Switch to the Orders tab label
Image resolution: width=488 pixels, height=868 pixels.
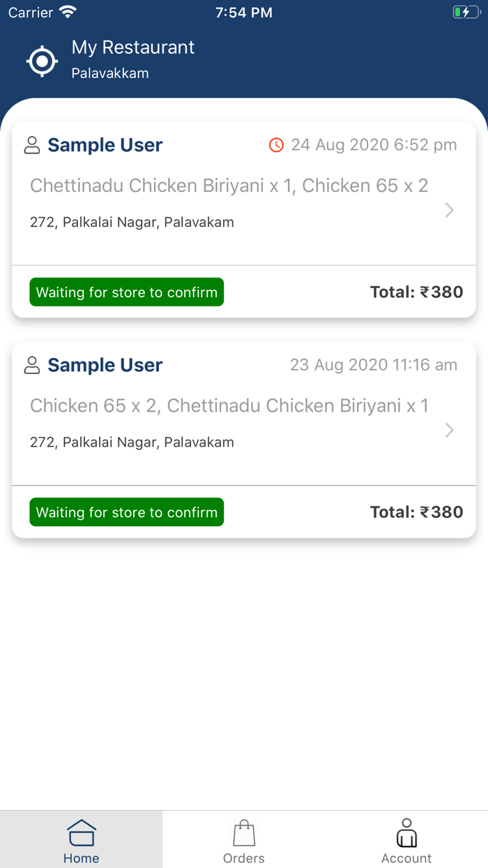(x=244, y=858)
